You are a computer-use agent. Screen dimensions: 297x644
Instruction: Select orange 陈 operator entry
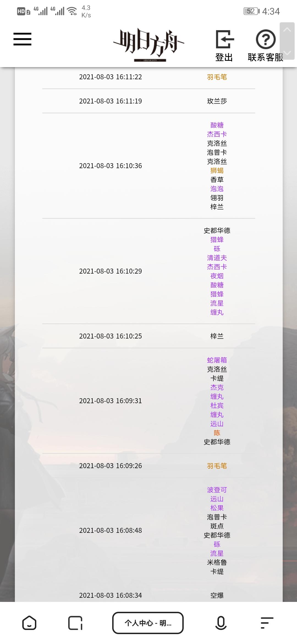point(217,433)
